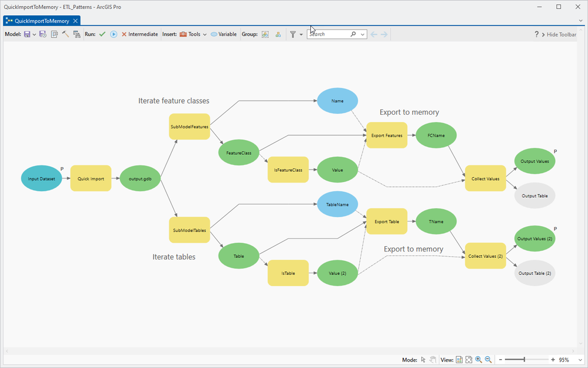Image resolution: width=588 pixels, height=368 pixels.
Task: Activate the Pan mode hand
Action: tap(433, 360)
